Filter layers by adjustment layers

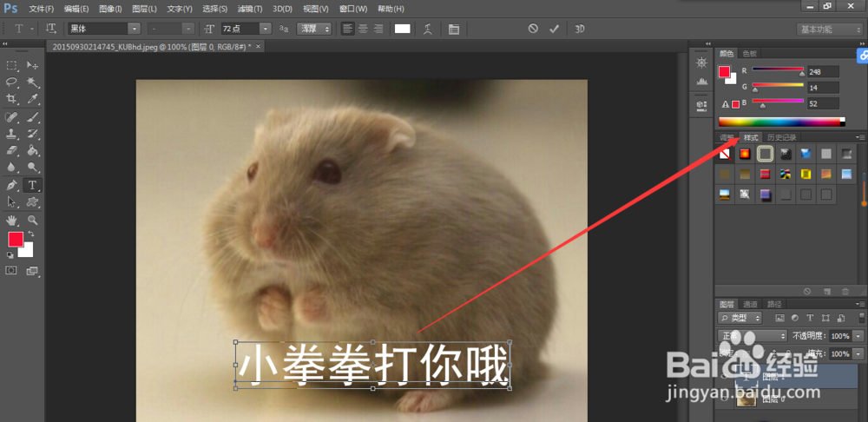(x=795, y=318)
